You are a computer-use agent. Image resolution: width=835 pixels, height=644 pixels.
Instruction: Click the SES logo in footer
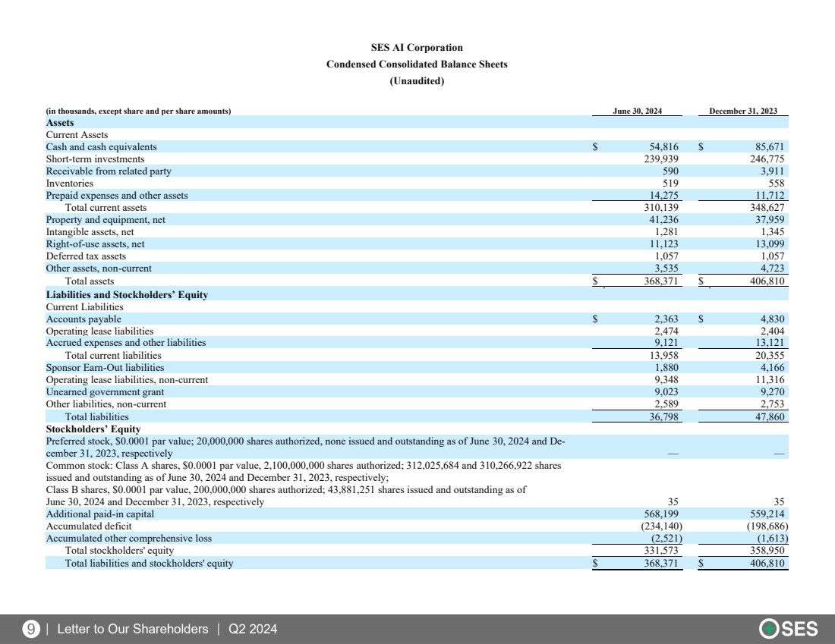(789, 629)
